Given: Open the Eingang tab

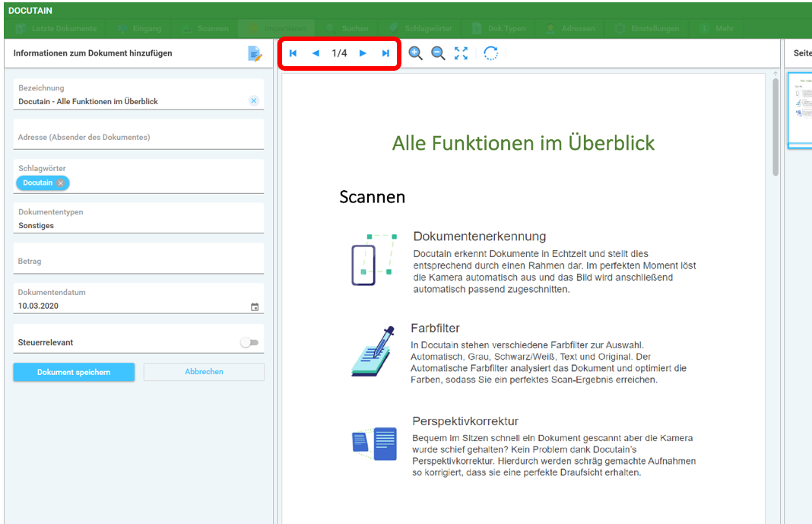Looking at the screenshot, I should [x=140, y=28].
